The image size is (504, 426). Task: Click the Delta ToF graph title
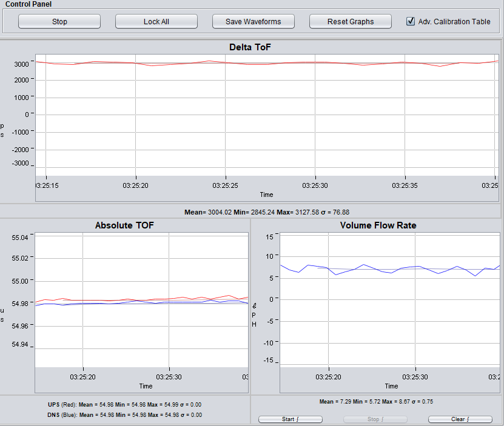pyautogui.click(x=250, y=47)
